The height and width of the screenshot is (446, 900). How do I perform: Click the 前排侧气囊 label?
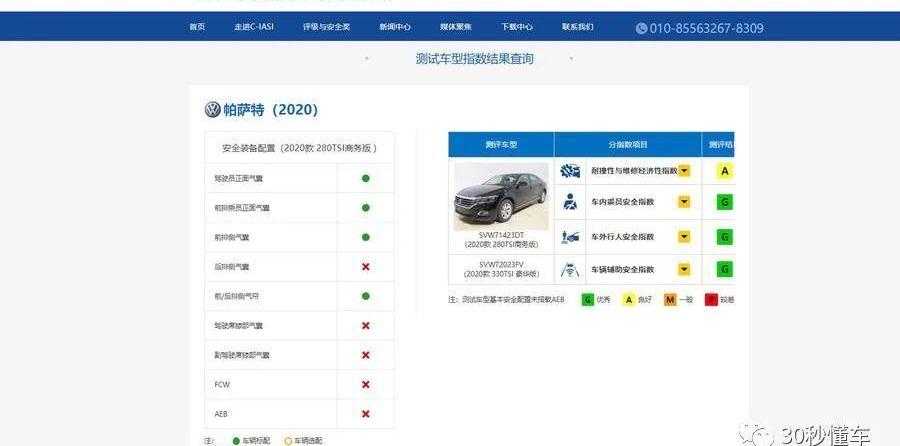231,237
